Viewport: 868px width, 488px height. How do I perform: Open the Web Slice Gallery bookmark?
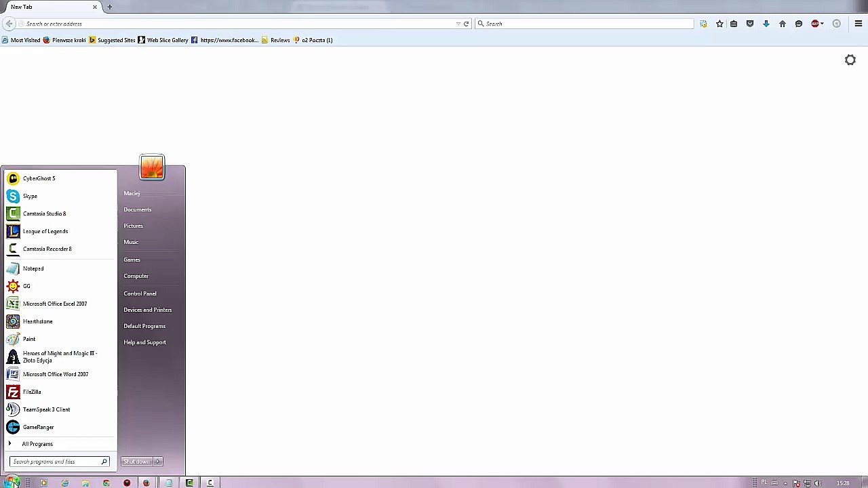pyautogui.click(x=163, y=40)
